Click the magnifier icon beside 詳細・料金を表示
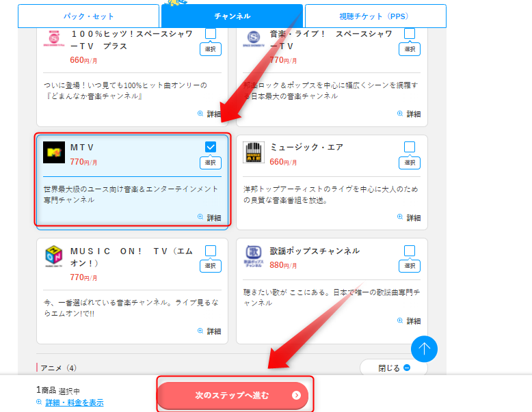532x412 pixels. pyautogui.click(x=39, y=402)
